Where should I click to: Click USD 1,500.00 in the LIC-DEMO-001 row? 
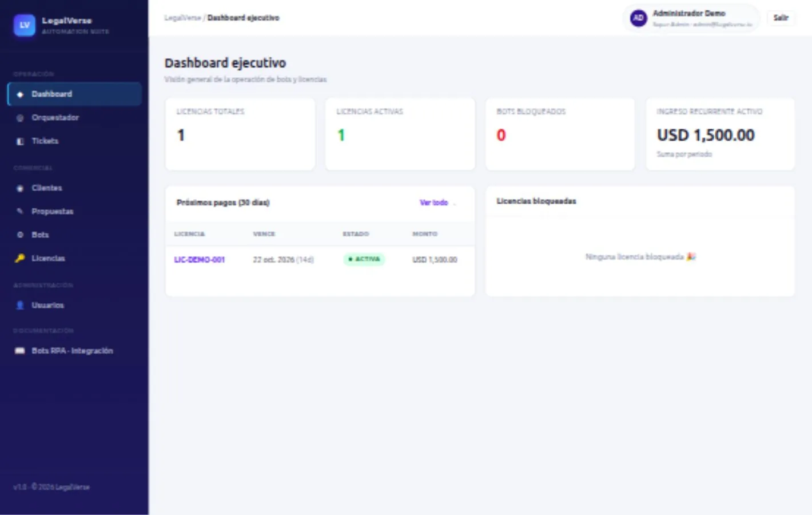pos(435,260)
